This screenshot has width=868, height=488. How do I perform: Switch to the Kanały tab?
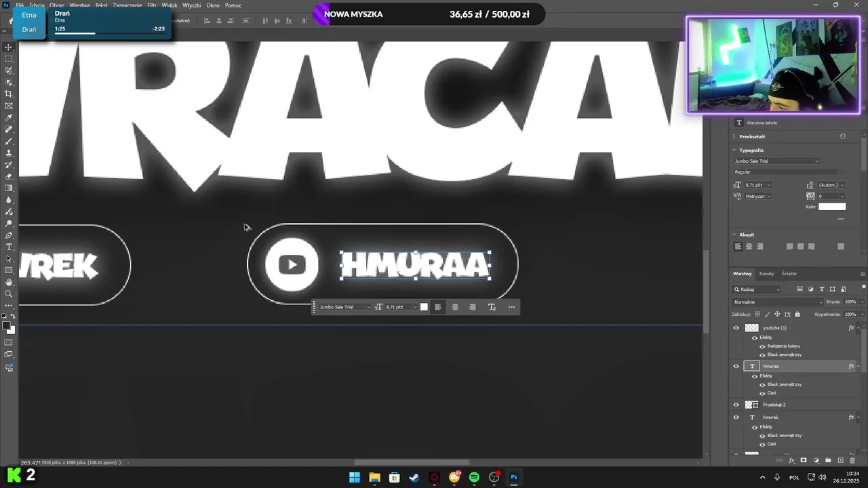[x=767, y=274]
